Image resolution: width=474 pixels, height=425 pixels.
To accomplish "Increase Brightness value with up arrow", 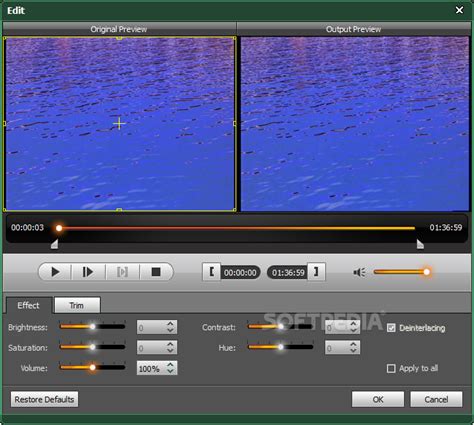I will pyautogui.click(x=170, y=324).
